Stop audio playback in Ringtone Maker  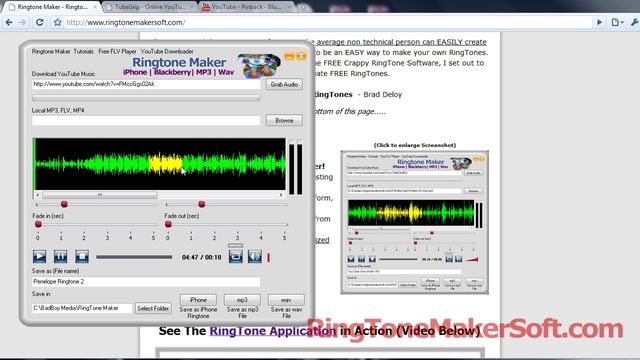82,257
